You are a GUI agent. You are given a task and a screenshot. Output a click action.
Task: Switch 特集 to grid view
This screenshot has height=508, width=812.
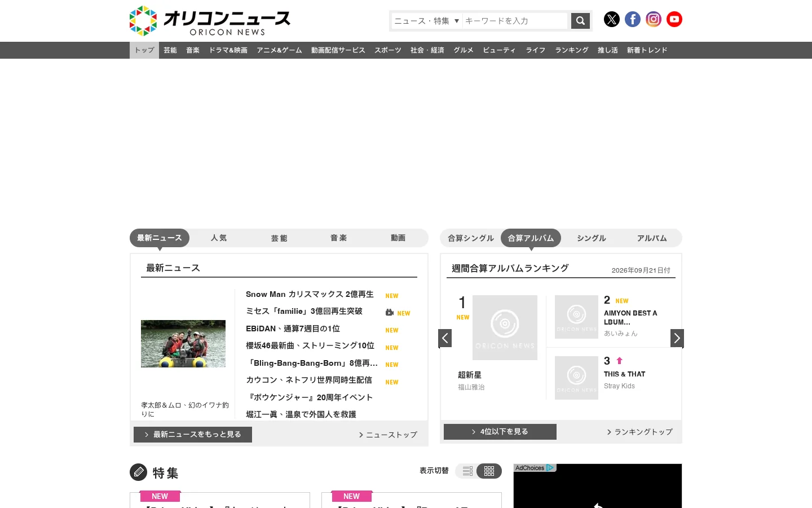489,471
